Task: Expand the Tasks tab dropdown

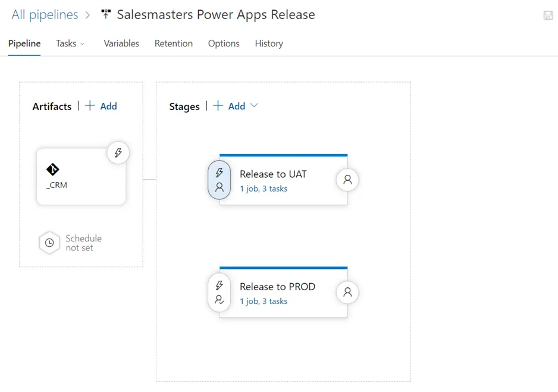Action: 82,44
